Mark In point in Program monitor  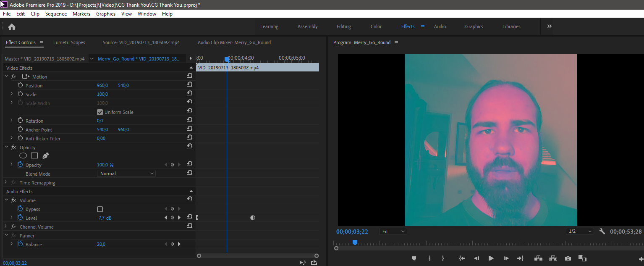coord(429,258)
